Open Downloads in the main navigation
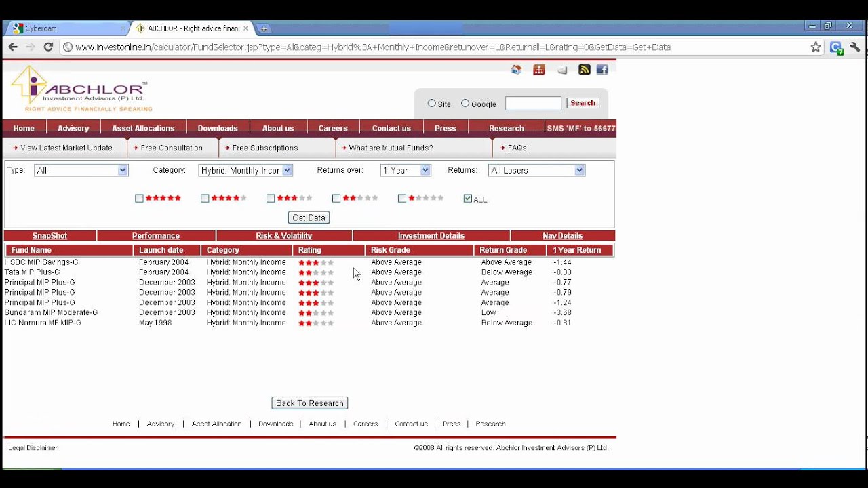This screenshot has width=868, height=488. tap(218, 128)
